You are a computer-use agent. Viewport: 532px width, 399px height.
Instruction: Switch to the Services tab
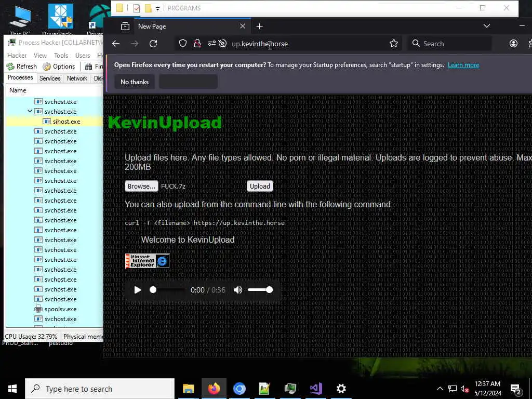pyautogui.click(x=50, y=78)
